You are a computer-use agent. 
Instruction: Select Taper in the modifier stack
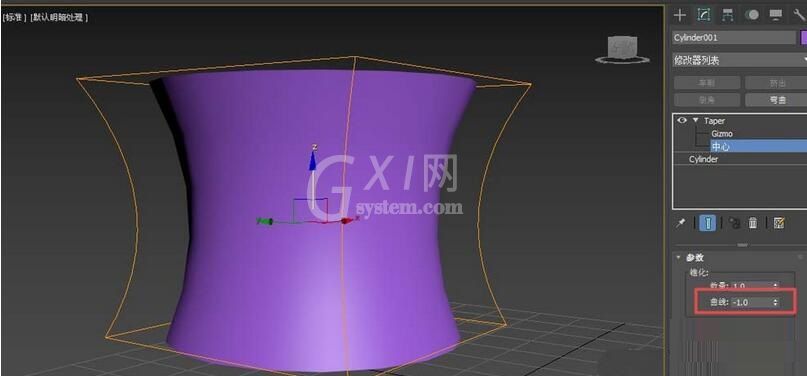(714, 121)
